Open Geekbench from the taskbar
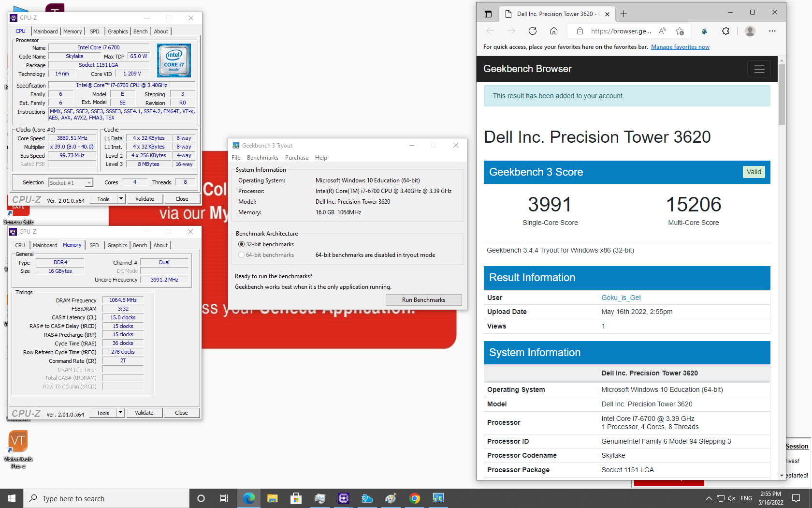Screen dimensions: 812x508 [x=438, y=498]
